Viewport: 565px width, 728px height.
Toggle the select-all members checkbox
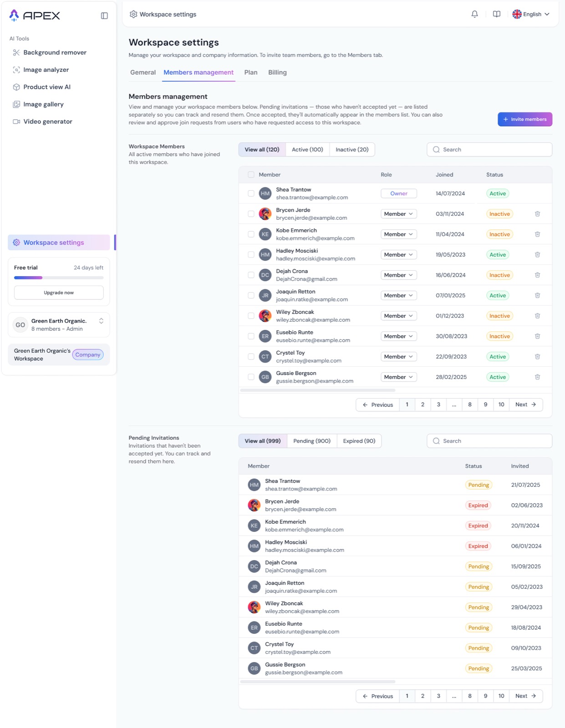point(251,175)
